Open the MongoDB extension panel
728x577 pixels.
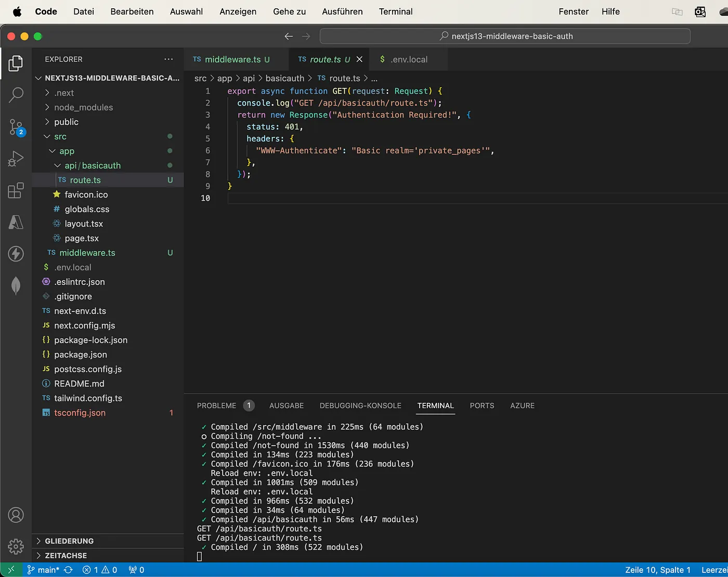tap(16, 286)
